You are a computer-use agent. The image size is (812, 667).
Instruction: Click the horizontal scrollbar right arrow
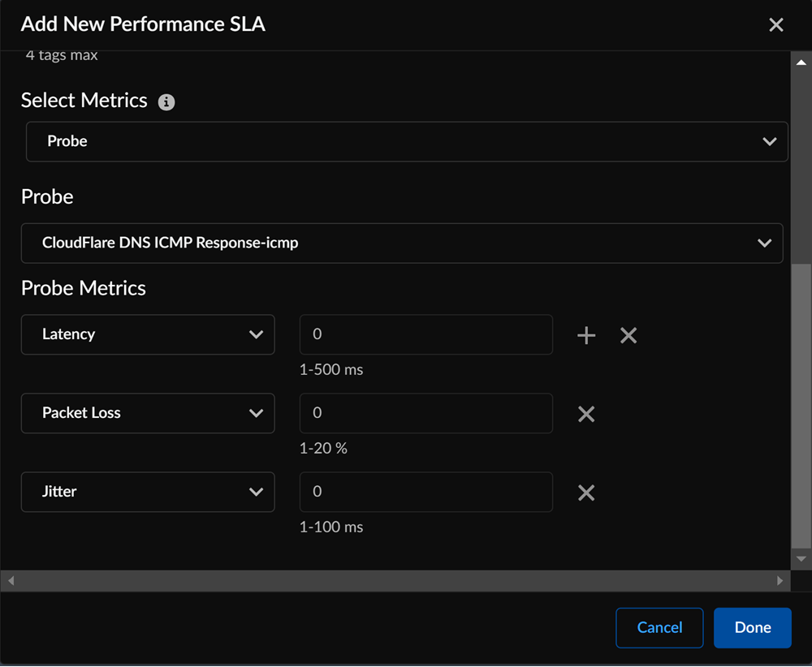[780, 581]
